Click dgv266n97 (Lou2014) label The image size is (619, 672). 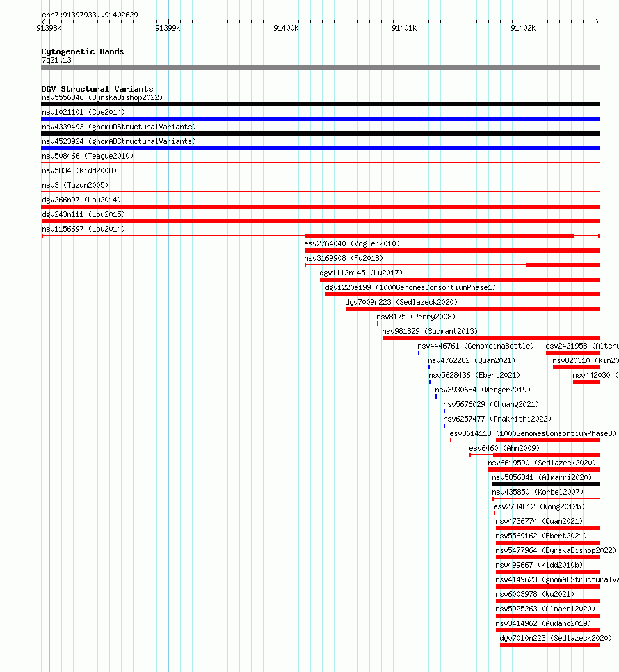(81, 200)
